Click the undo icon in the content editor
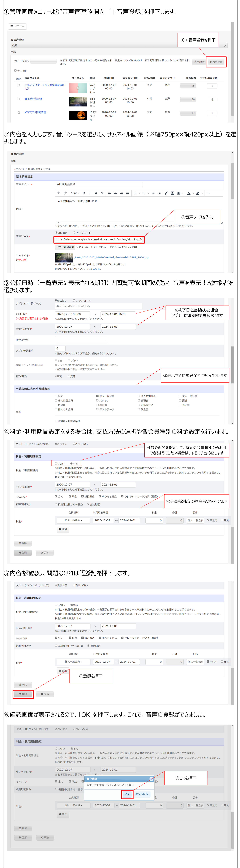240x868 pixels. (x=59, y=193)
